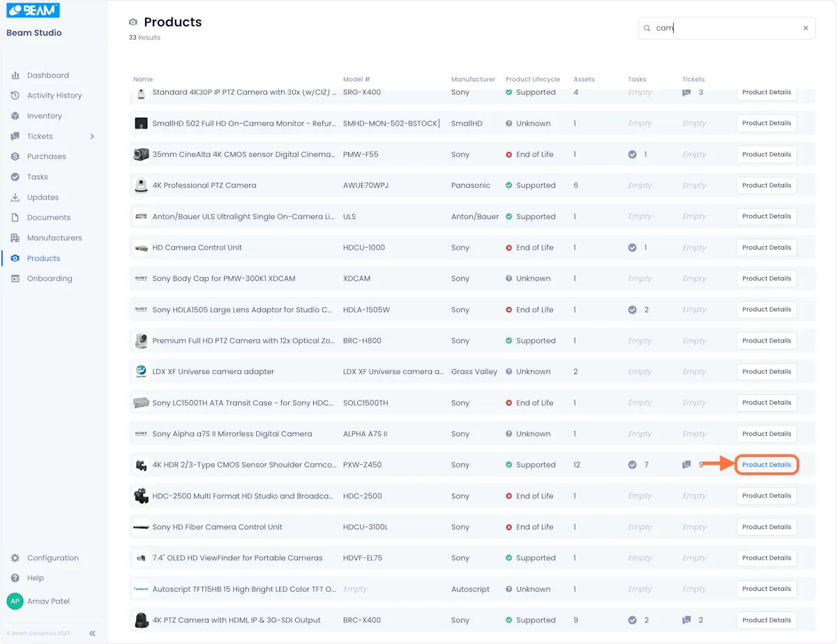Open the Onboarding page

point(50,278)
